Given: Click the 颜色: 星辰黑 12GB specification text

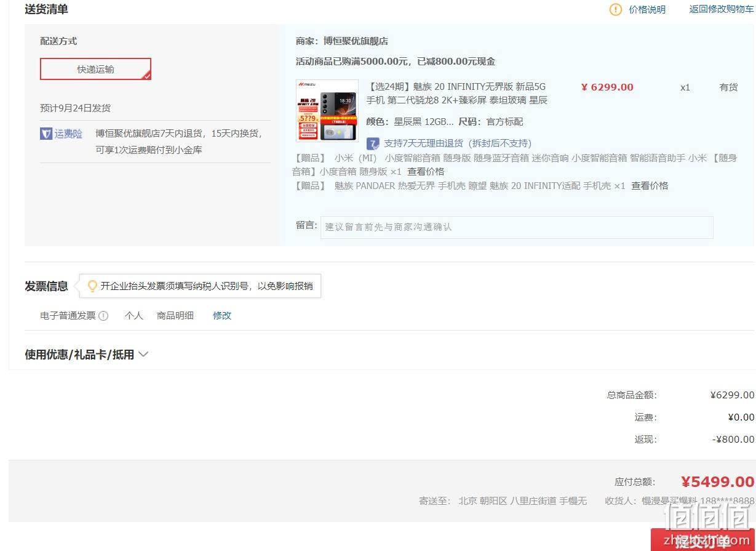Looking at the screenshot, I should click(x=410, y=122).
